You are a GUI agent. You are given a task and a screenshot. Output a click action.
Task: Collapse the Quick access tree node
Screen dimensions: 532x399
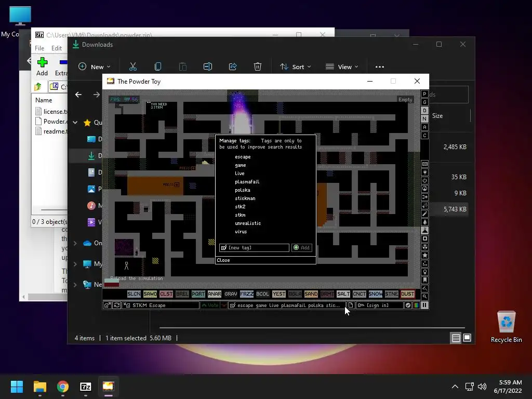coord(75,123)
